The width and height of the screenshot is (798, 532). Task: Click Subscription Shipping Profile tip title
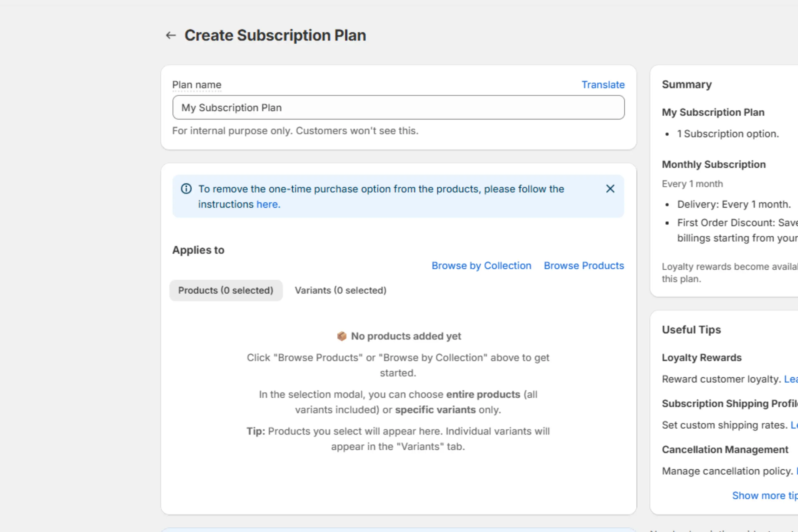(730, 403)
